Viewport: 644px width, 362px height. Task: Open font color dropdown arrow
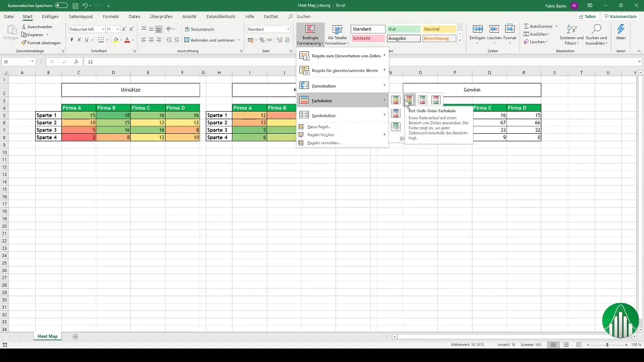133,40
